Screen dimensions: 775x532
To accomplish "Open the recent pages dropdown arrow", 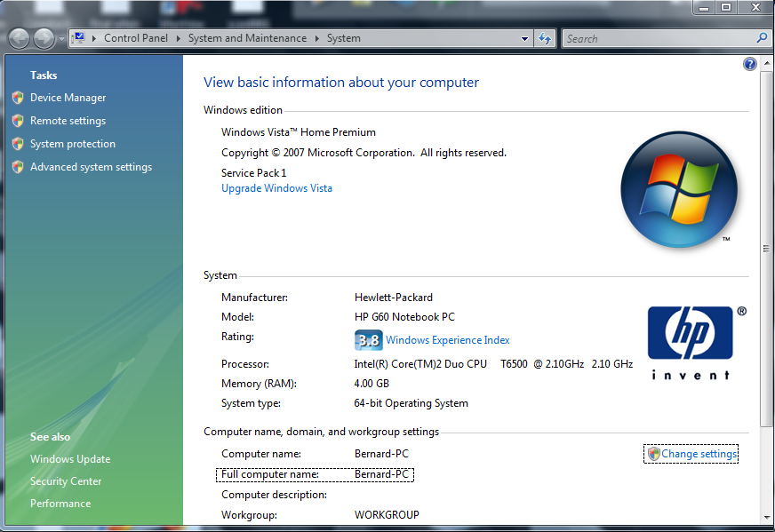I will [x=60, y=39].
